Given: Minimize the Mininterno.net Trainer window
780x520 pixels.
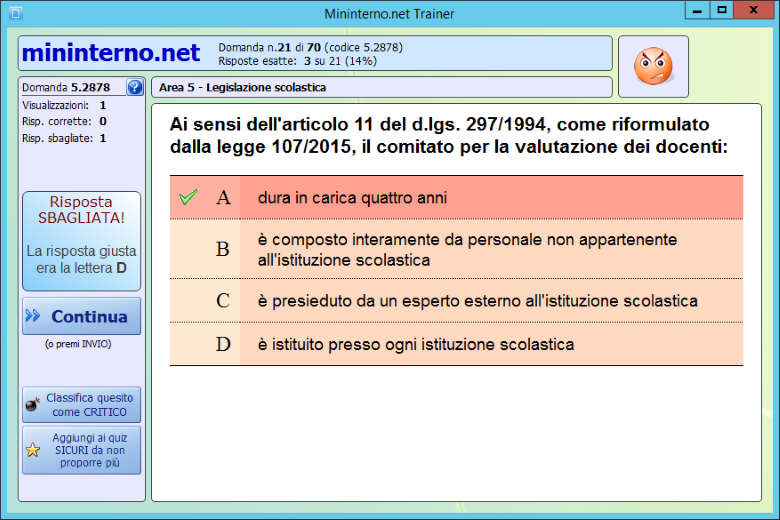Looking at the screenshot, I should click(x=696, y=10).
